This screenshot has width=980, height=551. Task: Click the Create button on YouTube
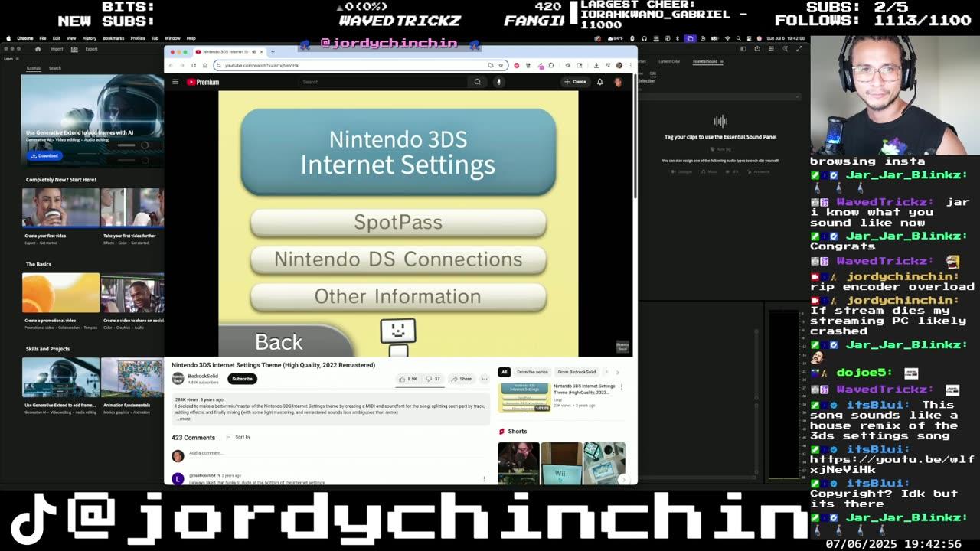[575, 82]
